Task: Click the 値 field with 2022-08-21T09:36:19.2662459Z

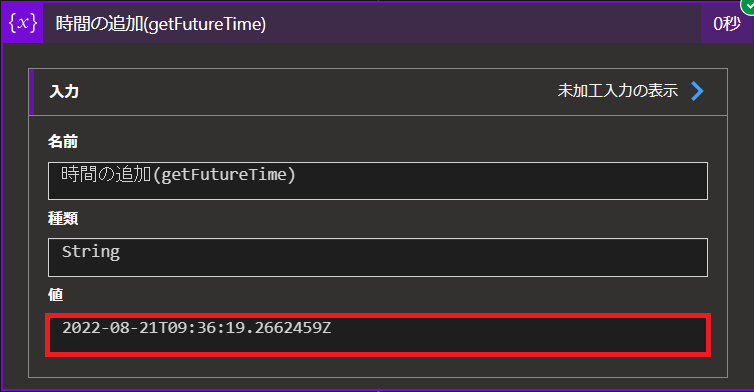Action: 377,335
